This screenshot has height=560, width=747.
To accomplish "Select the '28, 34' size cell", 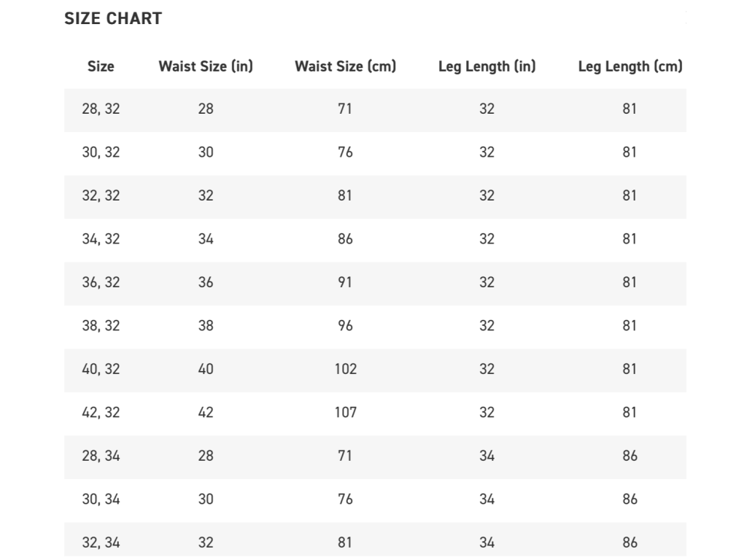I will [x=101, y=456].
